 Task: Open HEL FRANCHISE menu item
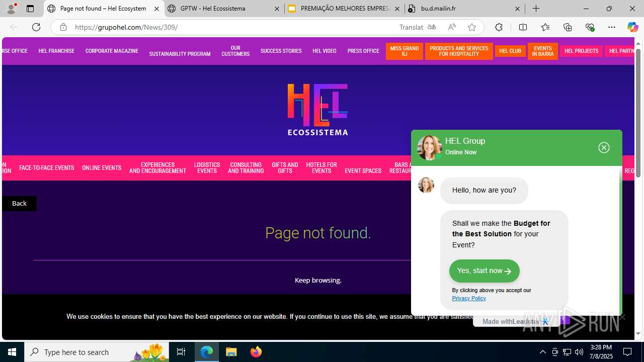coord(56,51)
